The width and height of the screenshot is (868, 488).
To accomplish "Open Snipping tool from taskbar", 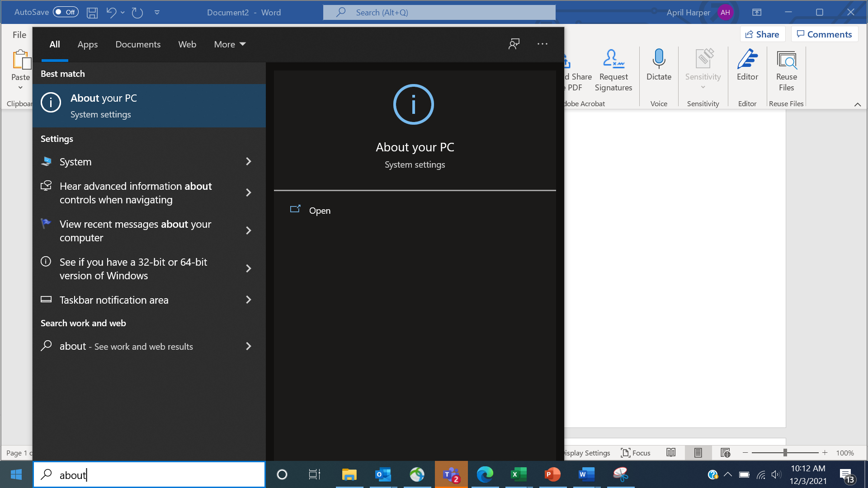I will (620, 474).
